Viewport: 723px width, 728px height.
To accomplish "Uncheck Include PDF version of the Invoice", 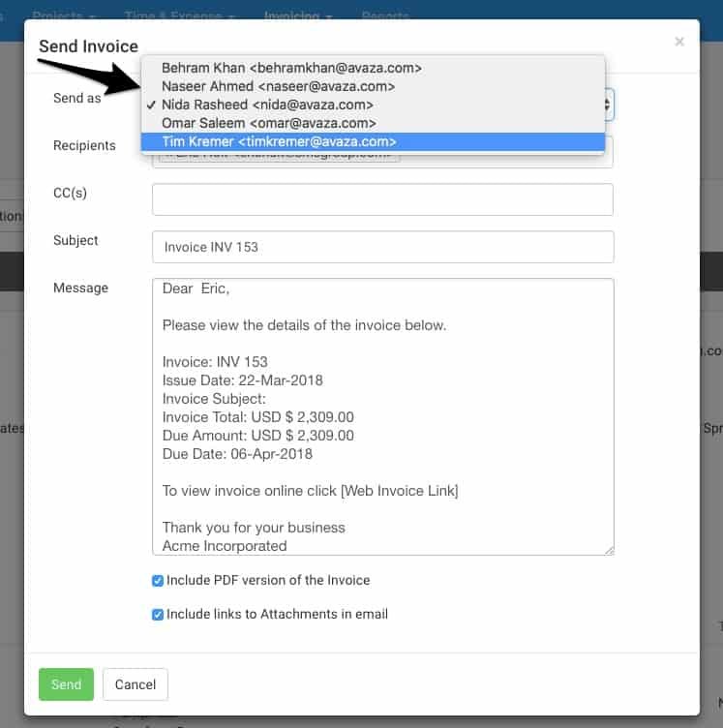I will pos(158,581).
